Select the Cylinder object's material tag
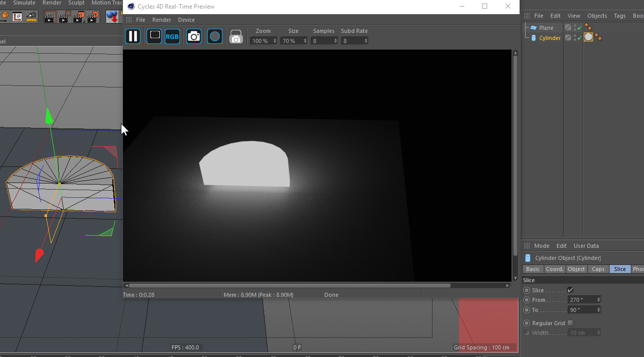Screen dimensions: 644x357 (588, 37)
